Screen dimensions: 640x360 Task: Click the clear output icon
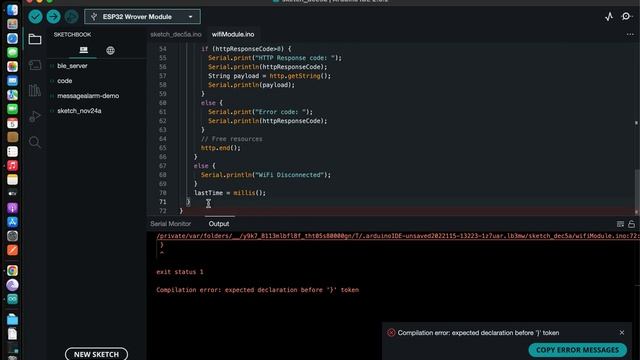(x=620, y=224)
